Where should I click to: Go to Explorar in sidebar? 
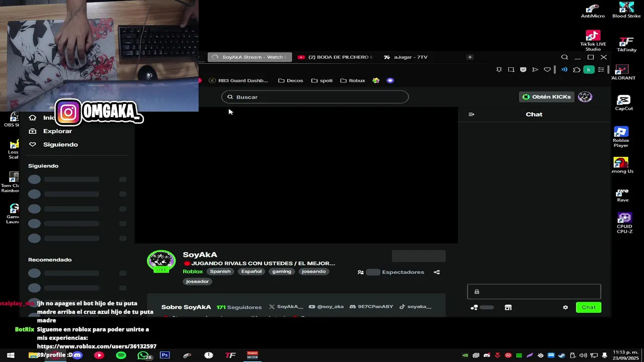57,131
